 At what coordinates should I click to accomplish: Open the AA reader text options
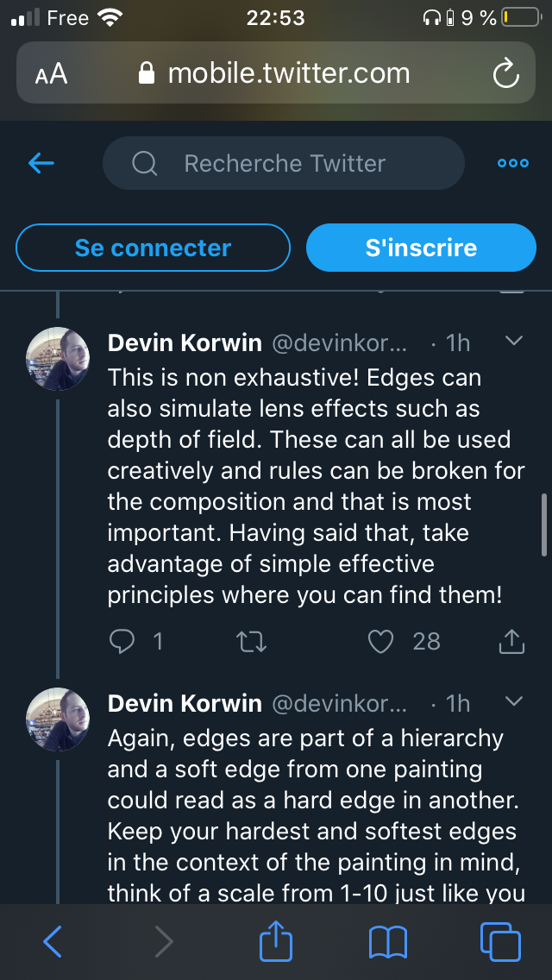[51, 74]
